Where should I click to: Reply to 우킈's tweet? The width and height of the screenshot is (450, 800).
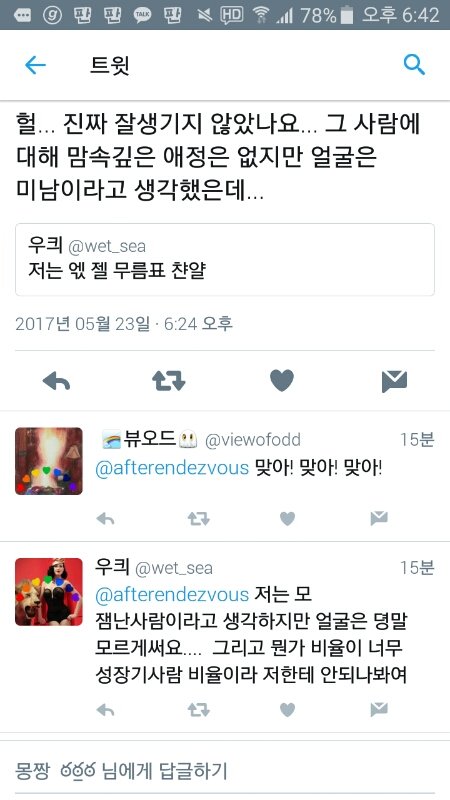coord(106,710)
